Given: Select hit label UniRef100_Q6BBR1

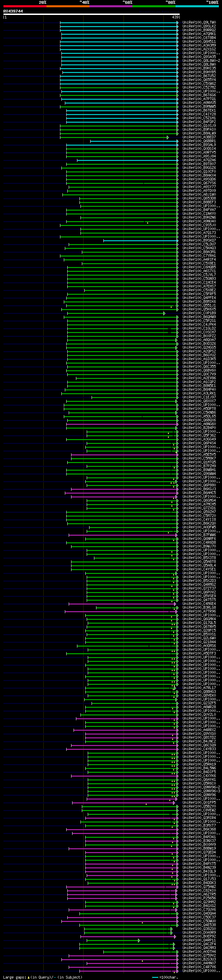Looking at the screenshot, I should (x=199, y=141).
